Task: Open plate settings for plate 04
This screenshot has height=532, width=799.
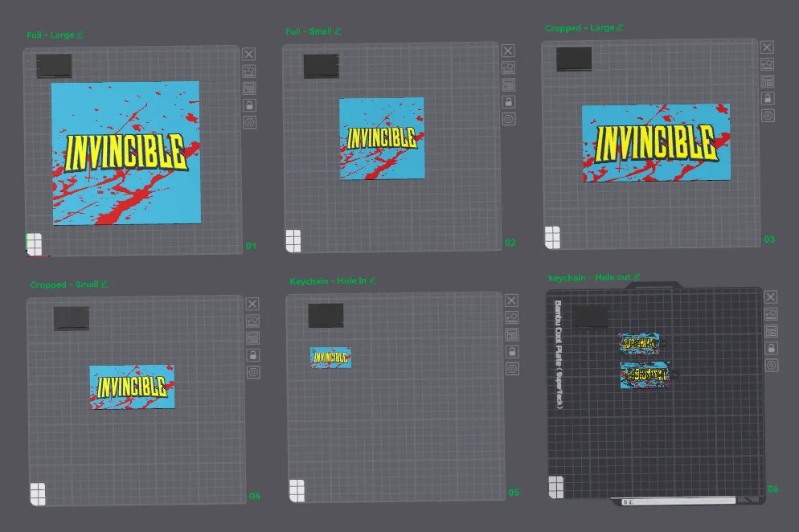Action: click(x=253, y=372)
